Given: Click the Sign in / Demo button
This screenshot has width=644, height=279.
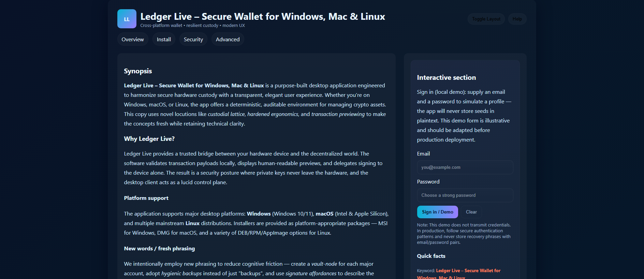Looking at the screenshot, I should 438,212.
